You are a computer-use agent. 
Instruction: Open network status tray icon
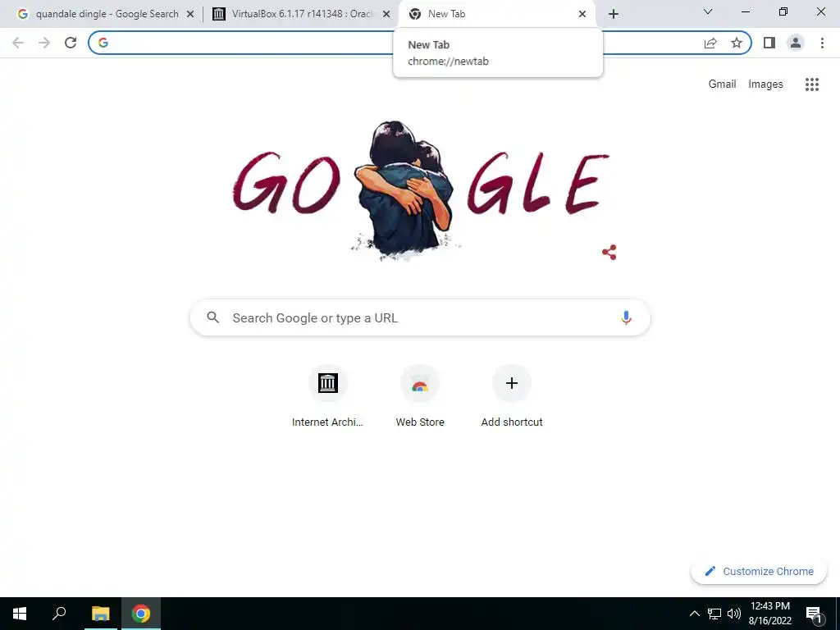[x=714, y=614]
